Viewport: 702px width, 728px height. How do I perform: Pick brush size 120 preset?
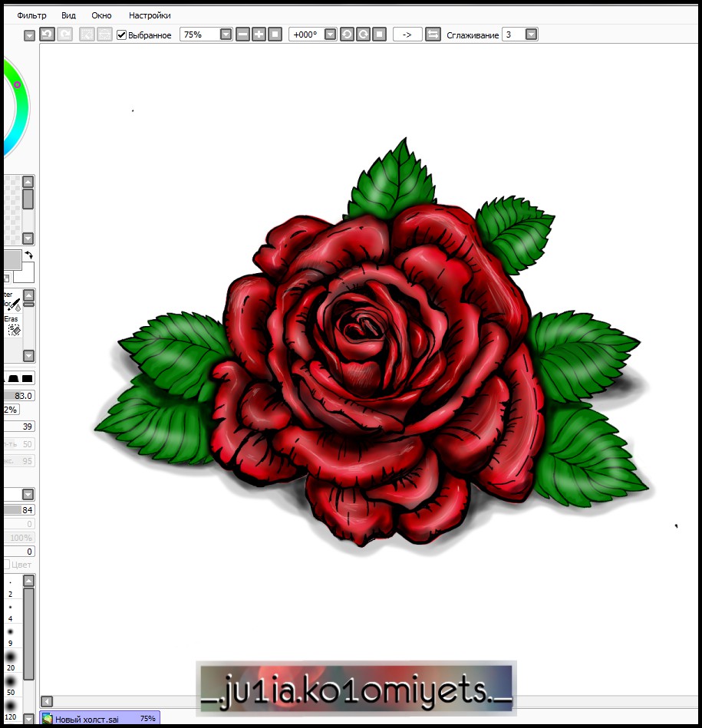(10, 710)
